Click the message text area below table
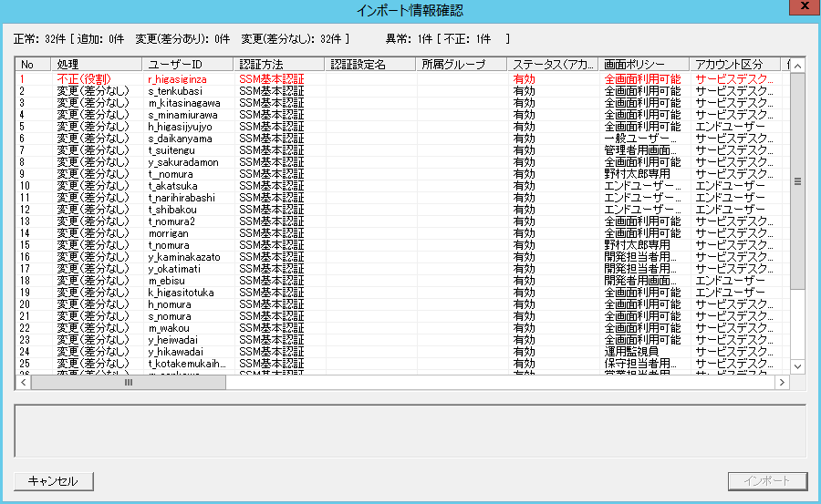The width and height of the screenshot is (821, 504). tap(410, 431)
